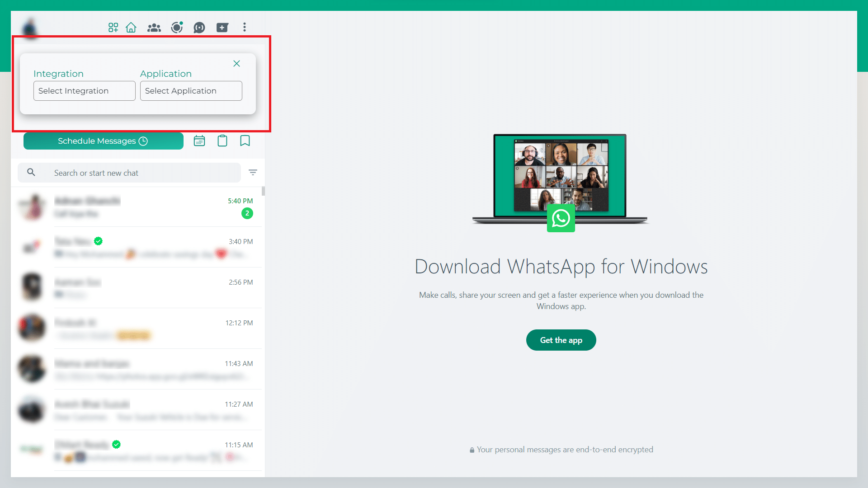Open the integrations grid-plus icon
Screen dimensions: 868x488
point(113,28)
